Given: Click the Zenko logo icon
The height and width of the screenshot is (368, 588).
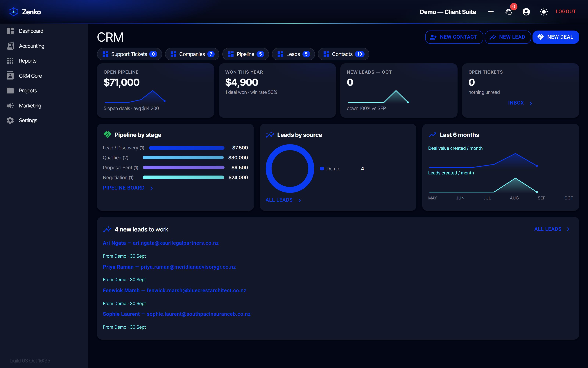Looking at the screenshot, I should click(14, 12).
